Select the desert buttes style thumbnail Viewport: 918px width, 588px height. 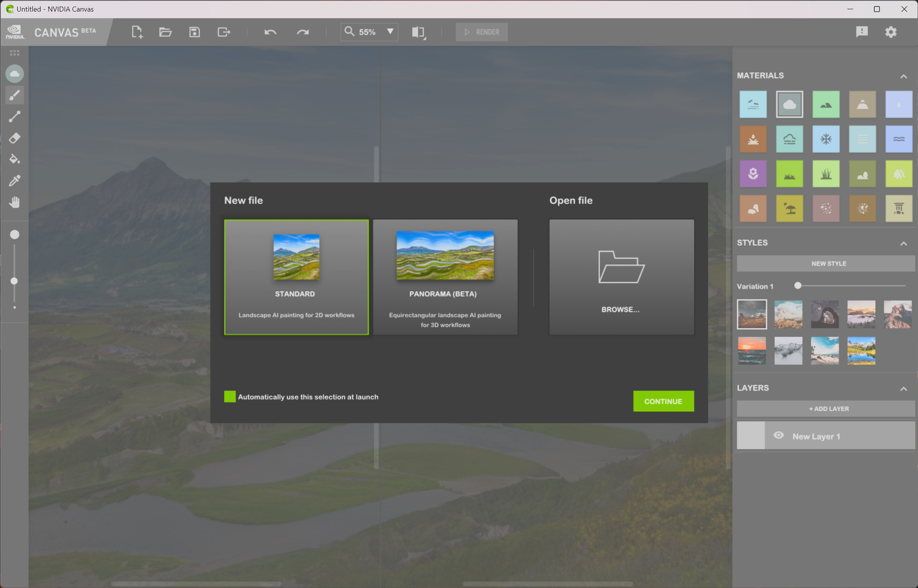752,314
